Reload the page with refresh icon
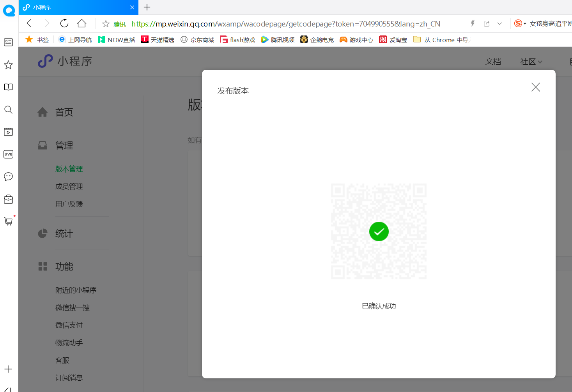 pyautogui.click(x=64, y=23)
